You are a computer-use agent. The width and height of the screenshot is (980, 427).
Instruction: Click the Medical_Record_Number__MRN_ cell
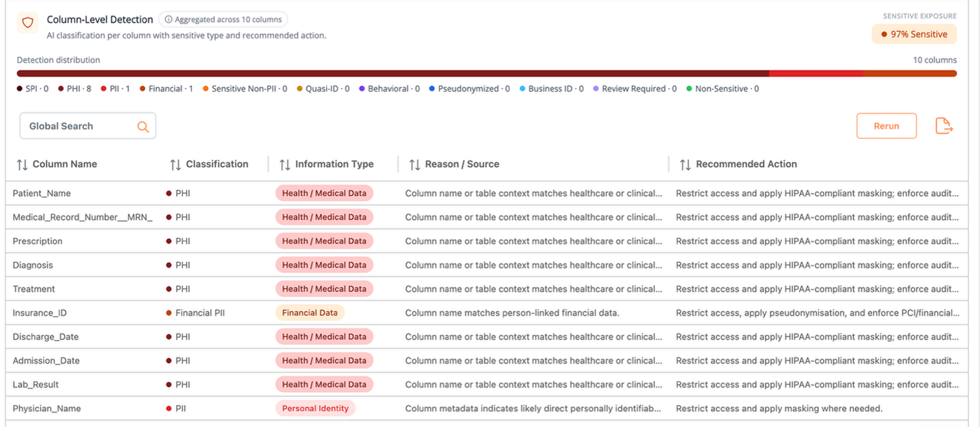[x=83, y=217]
